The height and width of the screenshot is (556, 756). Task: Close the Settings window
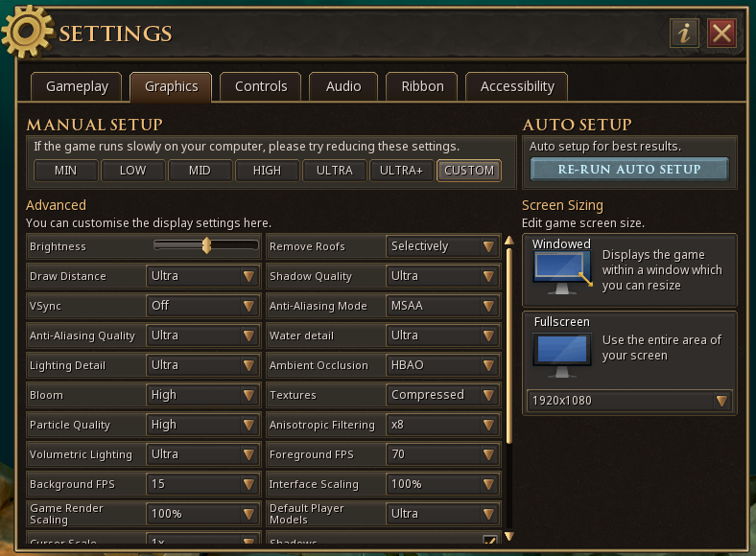click(721, 34)
